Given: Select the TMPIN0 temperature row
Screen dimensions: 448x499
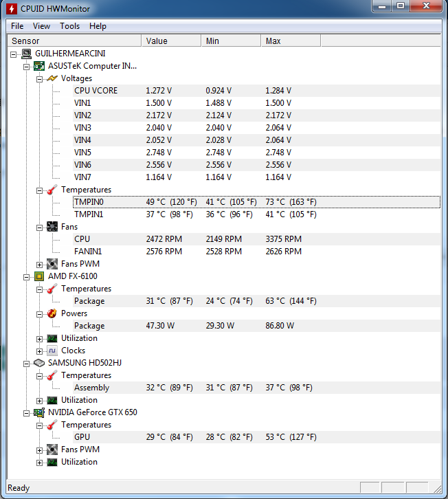Looking at the screenshot, I should (x=256, y=202).
